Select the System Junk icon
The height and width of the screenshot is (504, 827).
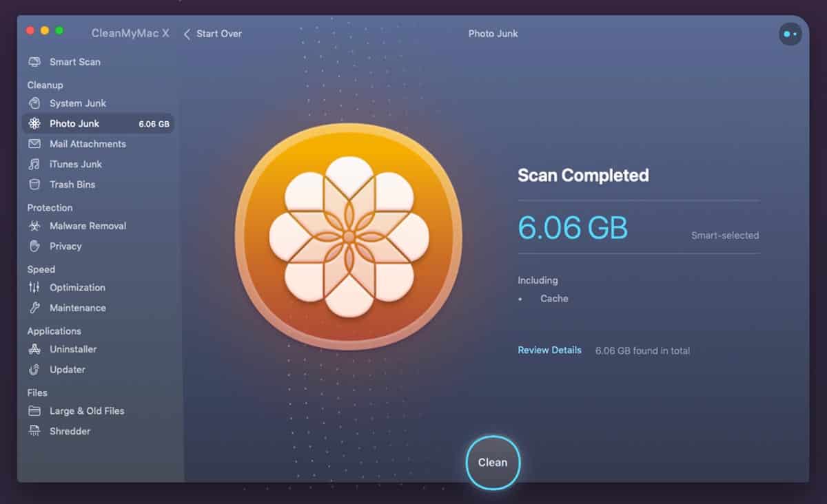(x=34, y=103)
